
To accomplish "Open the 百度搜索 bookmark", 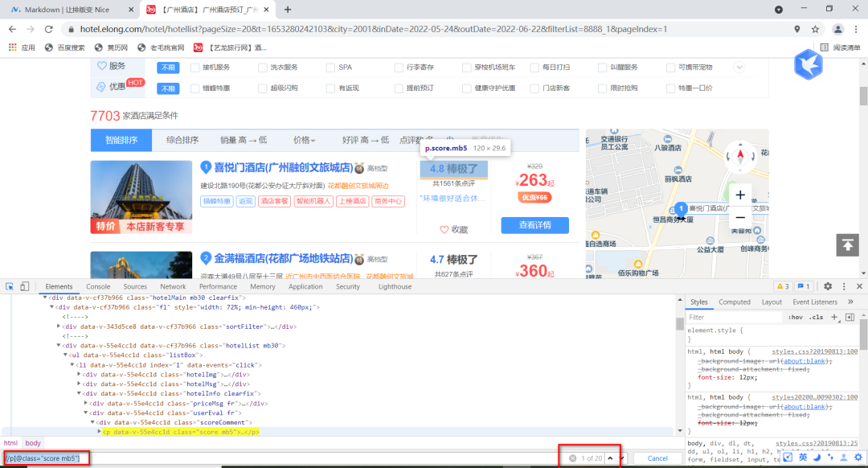I will tap(65, 47).
